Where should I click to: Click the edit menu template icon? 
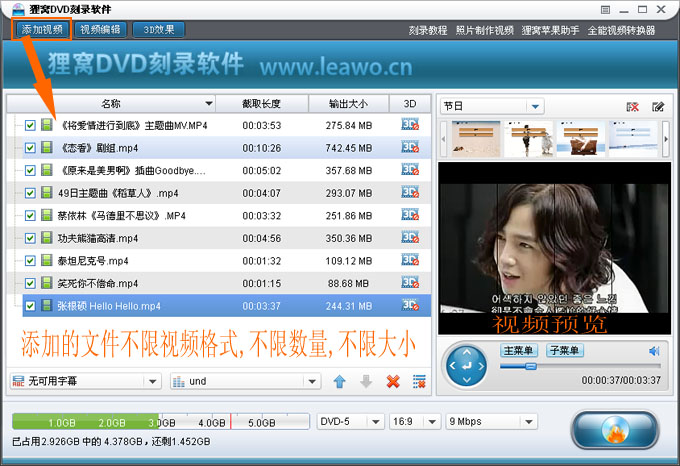[658, 107]
